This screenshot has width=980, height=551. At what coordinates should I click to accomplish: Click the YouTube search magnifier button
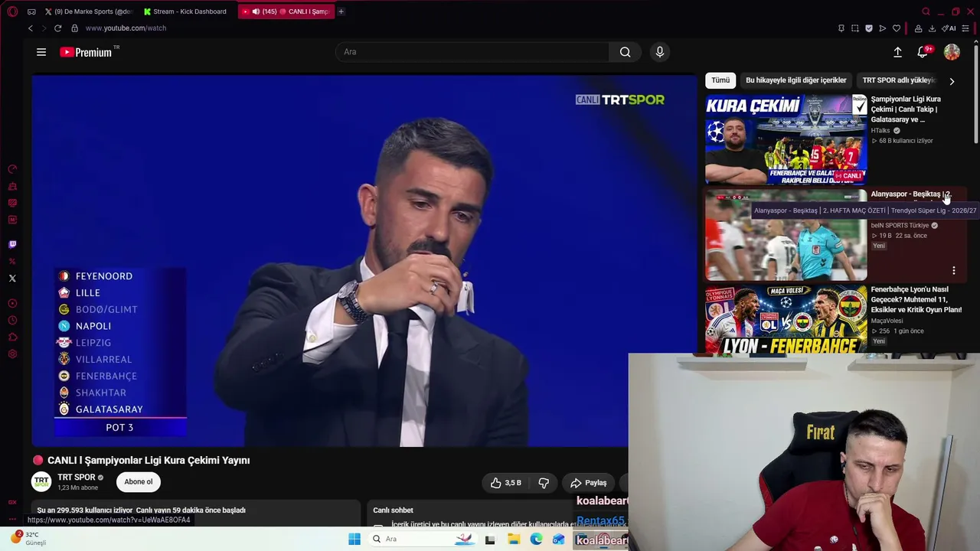point(626,52)
